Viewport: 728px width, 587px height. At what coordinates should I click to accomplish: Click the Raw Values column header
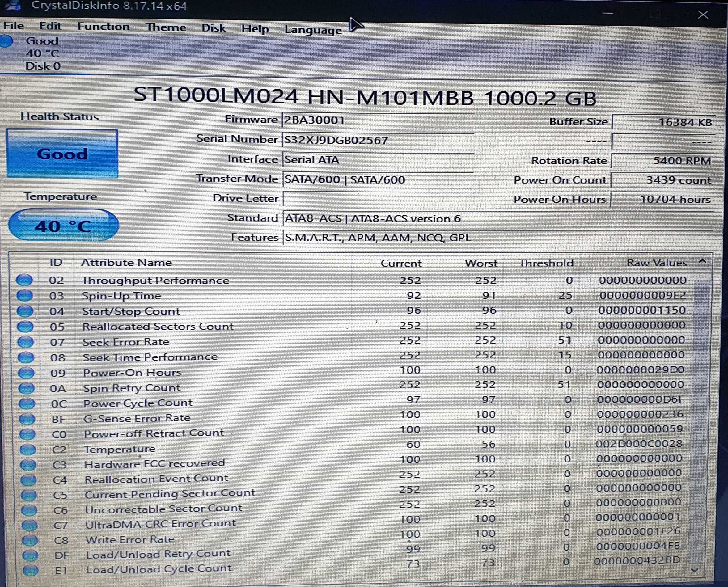pyautogui.click(x=657, y=263)
